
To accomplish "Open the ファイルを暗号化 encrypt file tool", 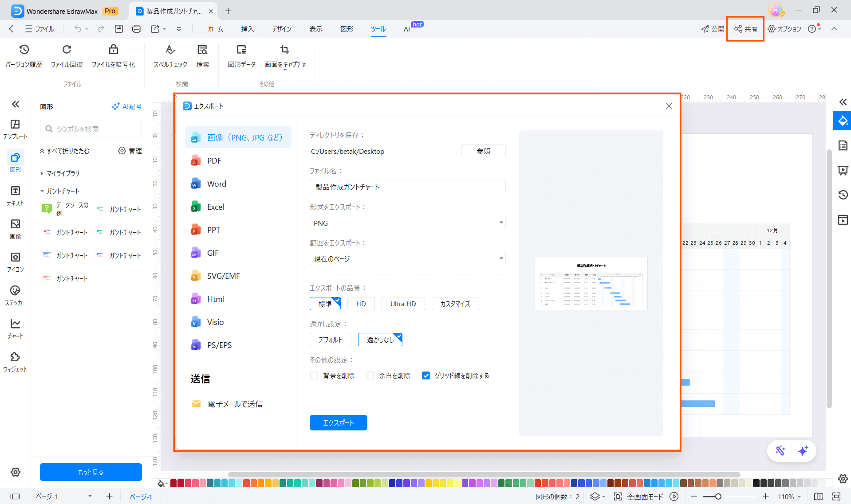I will [x=113, y=56].
